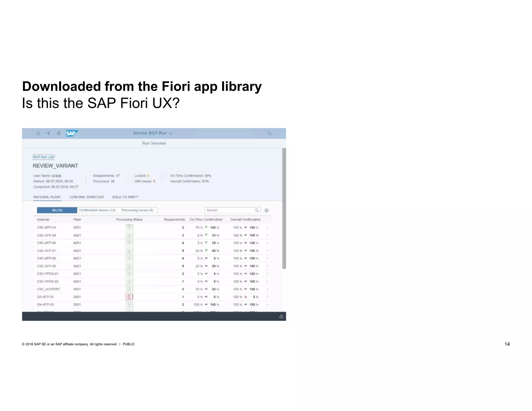
Task: Select the CSC_A12FERT material cell
Action: tap(48, 289)
